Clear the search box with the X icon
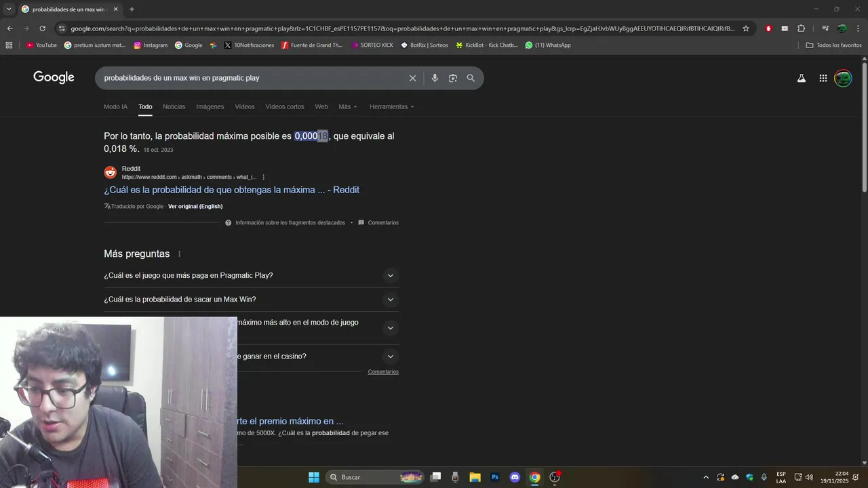This screenshot has height=488, width=868. pos(412,78)
